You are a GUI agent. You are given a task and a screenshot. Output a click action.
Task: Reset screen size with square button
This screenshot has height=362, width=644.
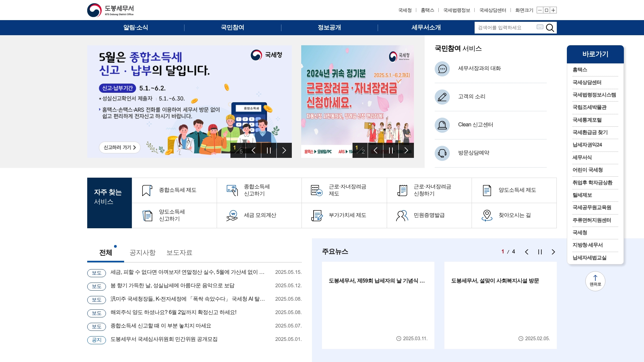pos(546,10)
